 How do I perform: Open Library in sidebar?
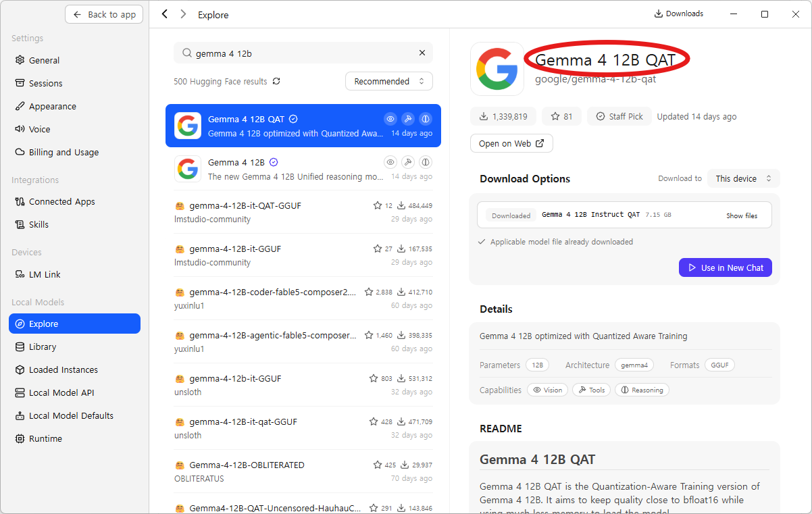pyautogui.click(x=74, y=346)
